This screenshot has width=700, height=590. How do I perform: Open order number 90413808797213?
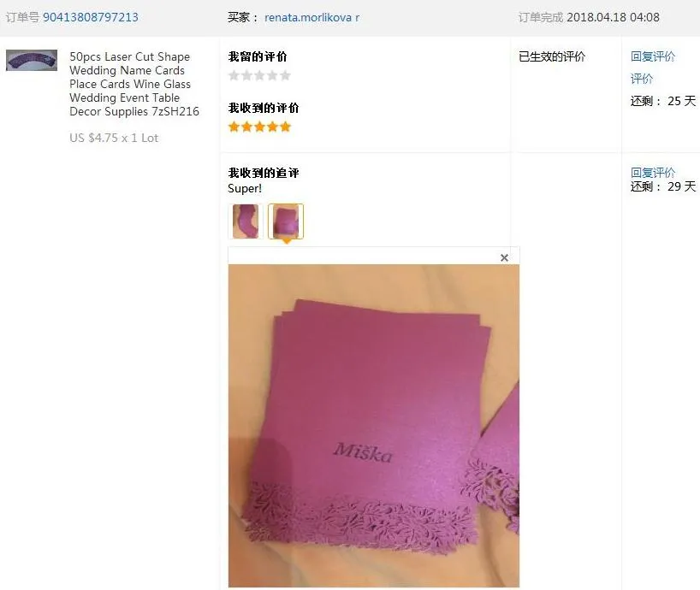click(91, 17)
